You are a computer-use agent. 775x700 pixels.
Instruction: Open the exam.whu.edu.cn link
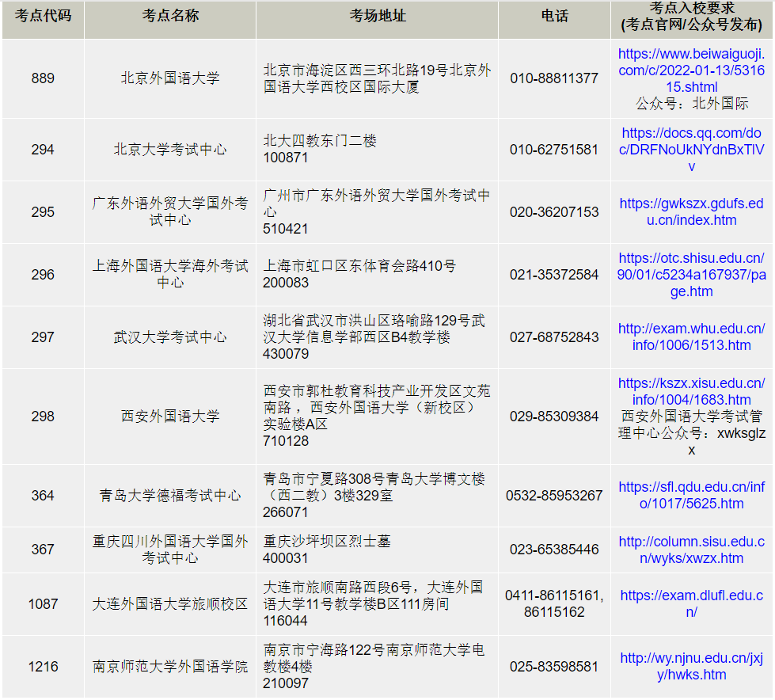(691, 337)
